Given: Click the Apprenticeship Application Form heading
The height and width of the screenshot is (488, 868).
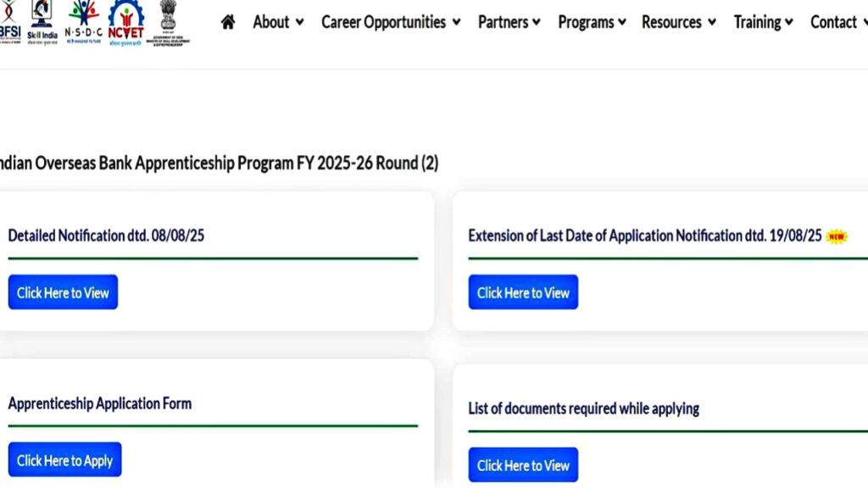Looking at the screenshot, I should [x=100, y=403].
